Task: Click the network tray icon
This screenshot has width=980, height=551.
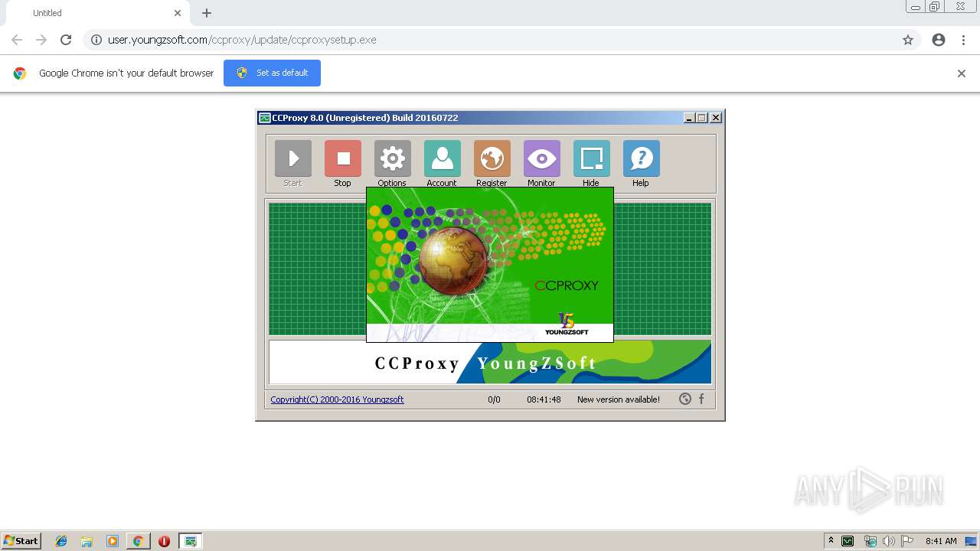Action: (870, 541)
